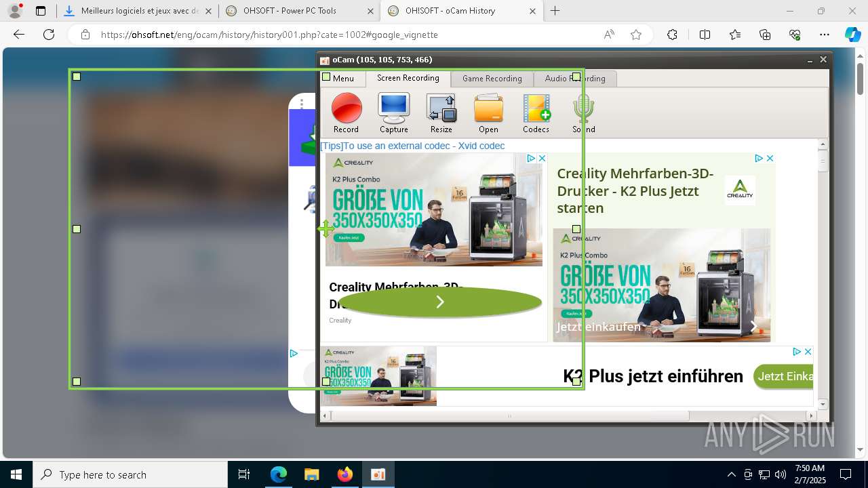Open Split screen in Edge toolbar
This screenshot has height=488, width=868.
(705, 35)
